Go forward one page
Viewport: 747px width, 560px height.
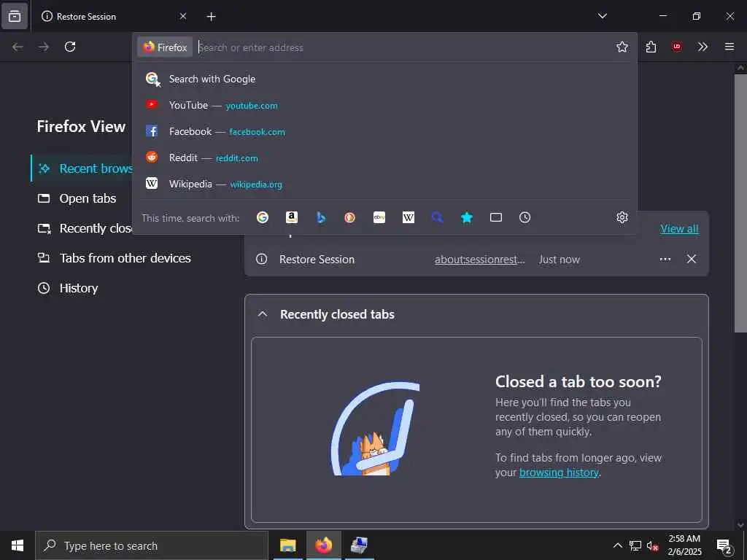(44, 47)
